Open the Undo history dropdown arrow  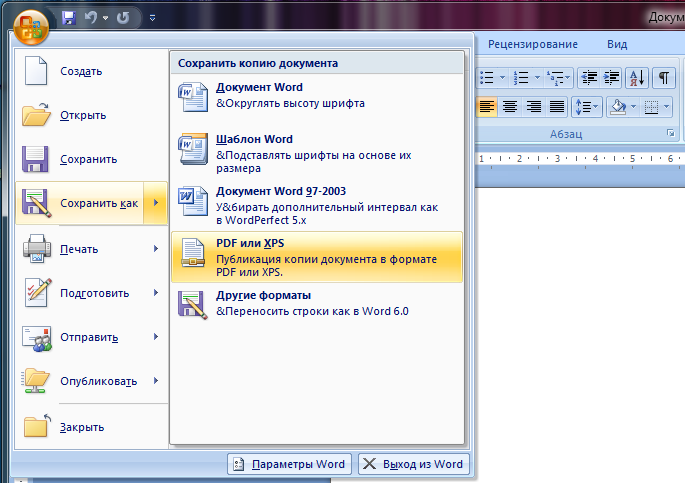[105, 18]
